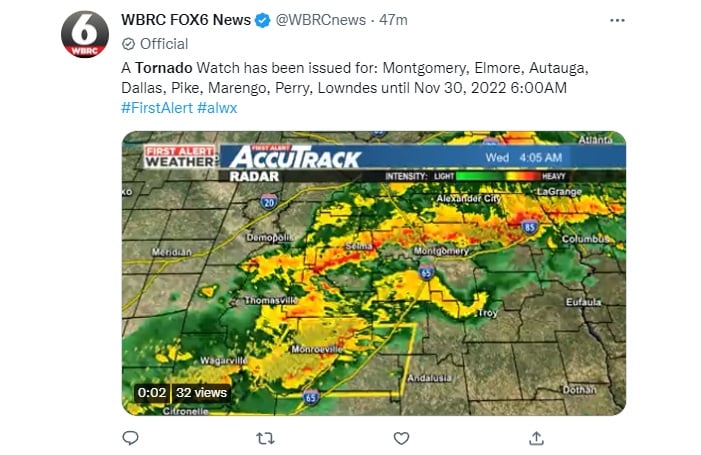Viewport: 701px width, 455px height.
Task: Open WBRC FOX6 News profile name
Action: click(186, 20)
